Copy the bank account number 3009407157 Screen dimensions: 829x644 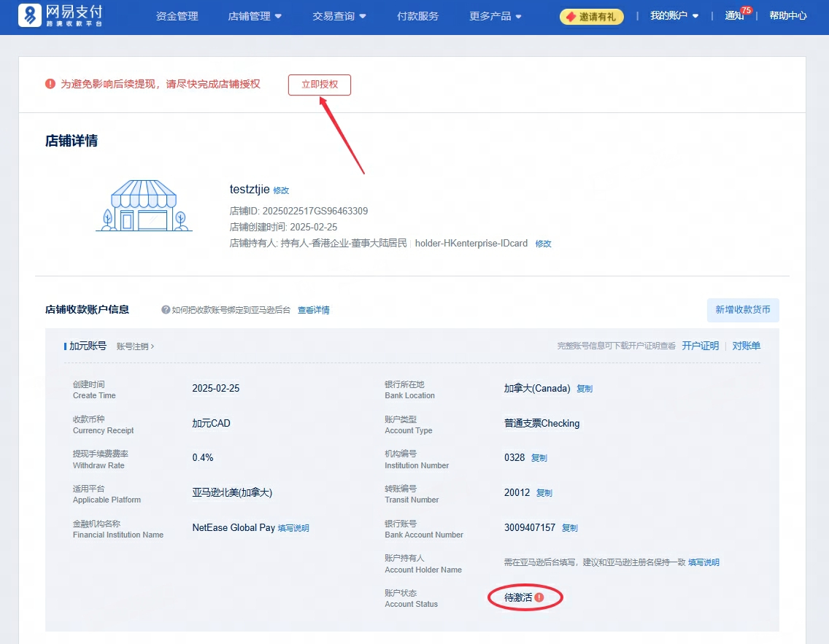pyautogui.click(x=570, y=528)
